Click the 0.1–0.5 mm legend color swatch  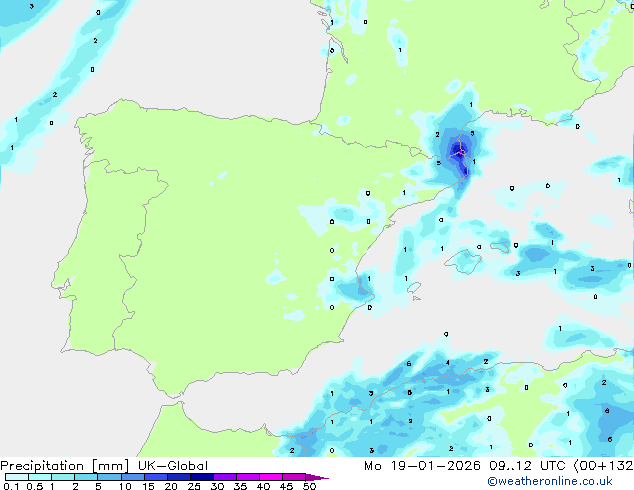17,477
